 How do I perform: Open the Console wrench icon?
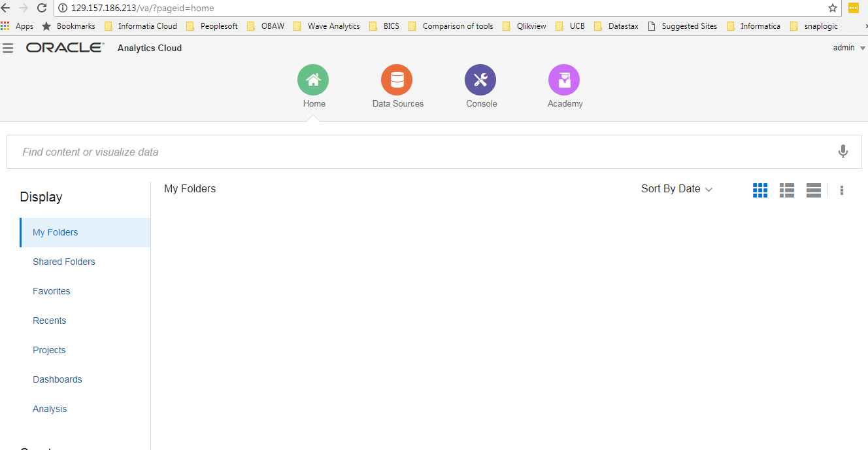[x=480, y=80]
